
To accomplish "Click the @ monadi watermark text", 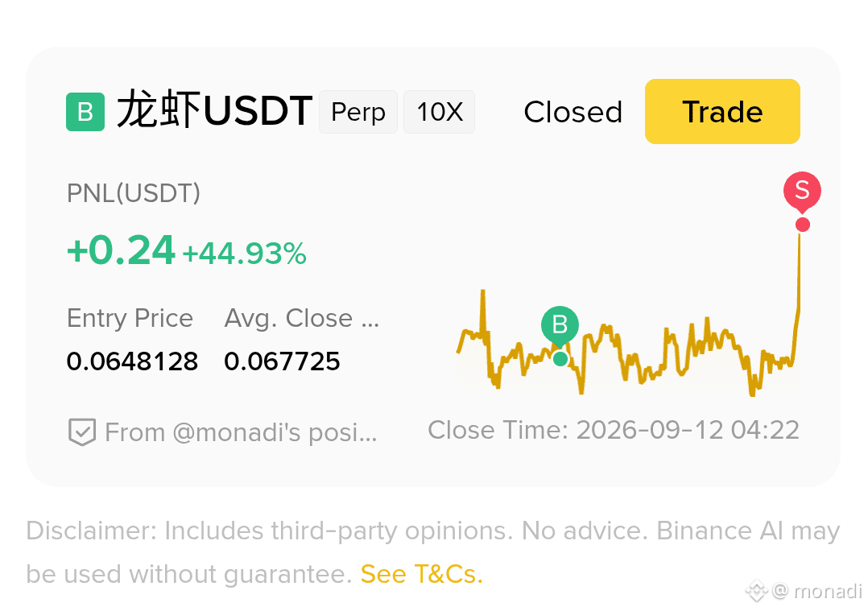I will coord(817,591).
